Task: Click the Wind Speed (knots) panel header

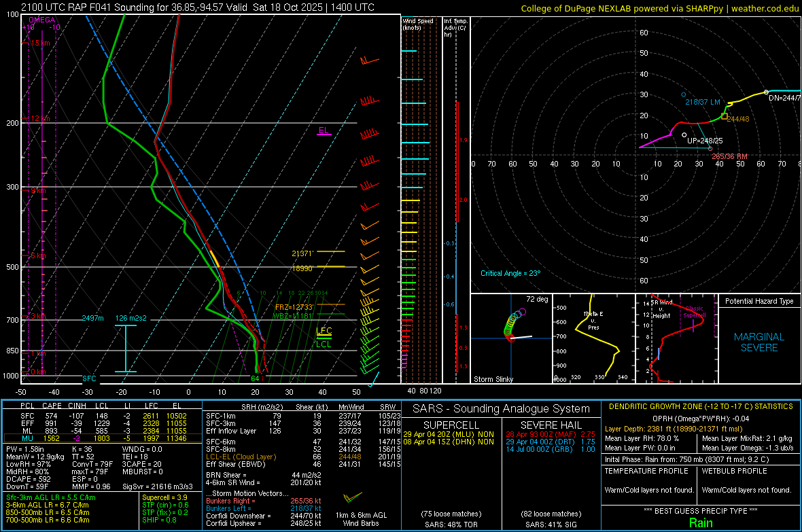Action: [x=418, y=24]
